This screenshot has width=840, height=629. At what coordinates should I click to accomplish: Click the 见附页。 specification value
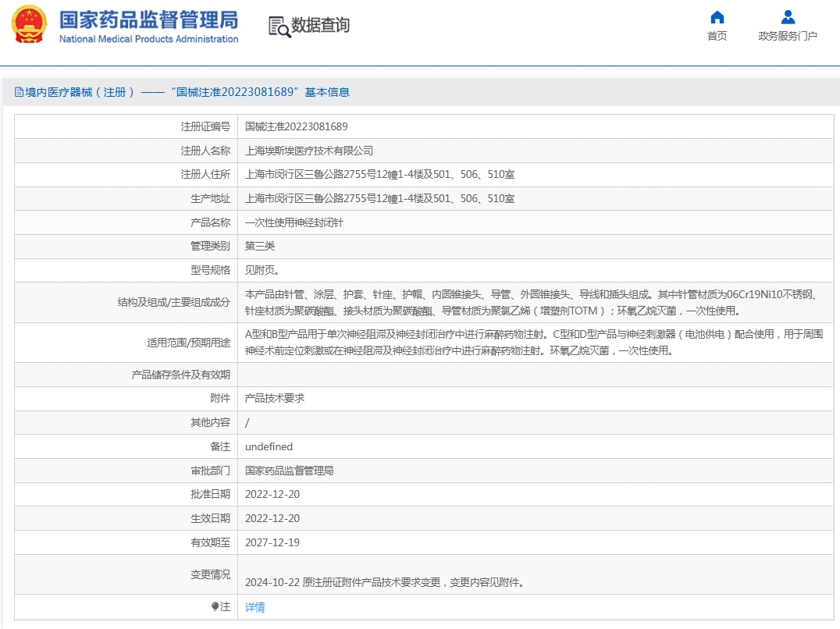(x=262, y=270)
